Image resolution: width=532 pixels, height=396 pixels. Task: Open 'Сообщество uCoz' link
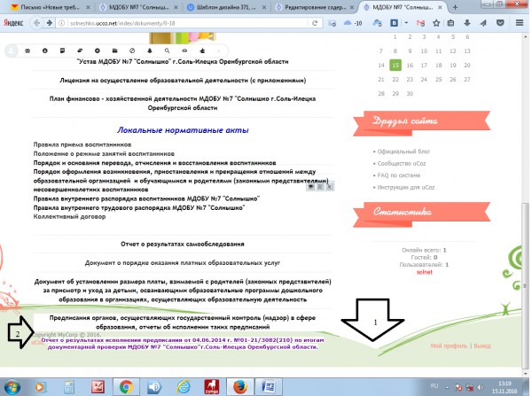[402, 163]
